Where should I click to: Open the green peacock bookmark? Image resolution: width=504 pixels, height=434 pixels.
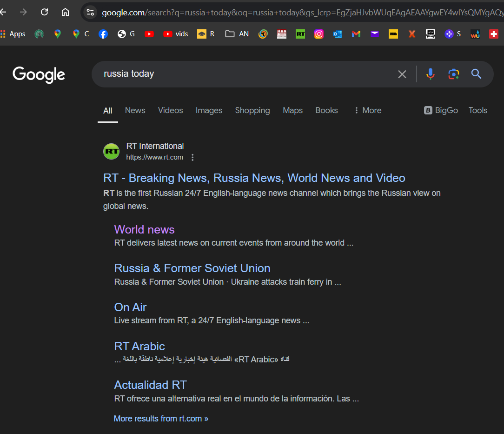coord(39,34)
